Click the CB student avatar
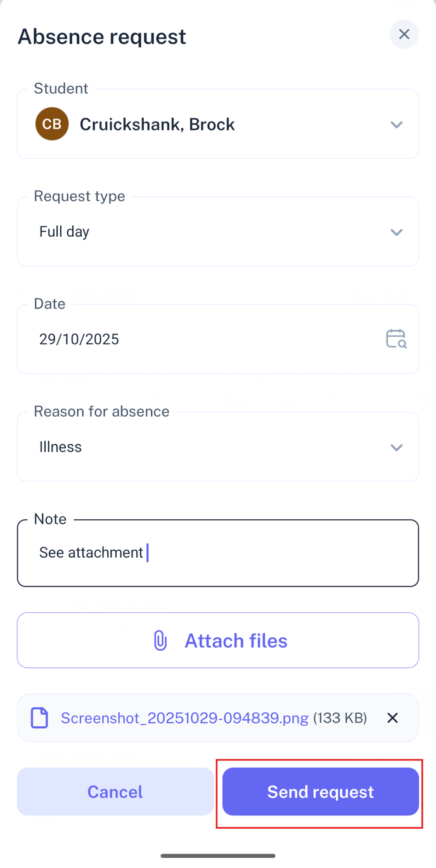The height and width of the screenshot is (868, 436). [51, 123]
